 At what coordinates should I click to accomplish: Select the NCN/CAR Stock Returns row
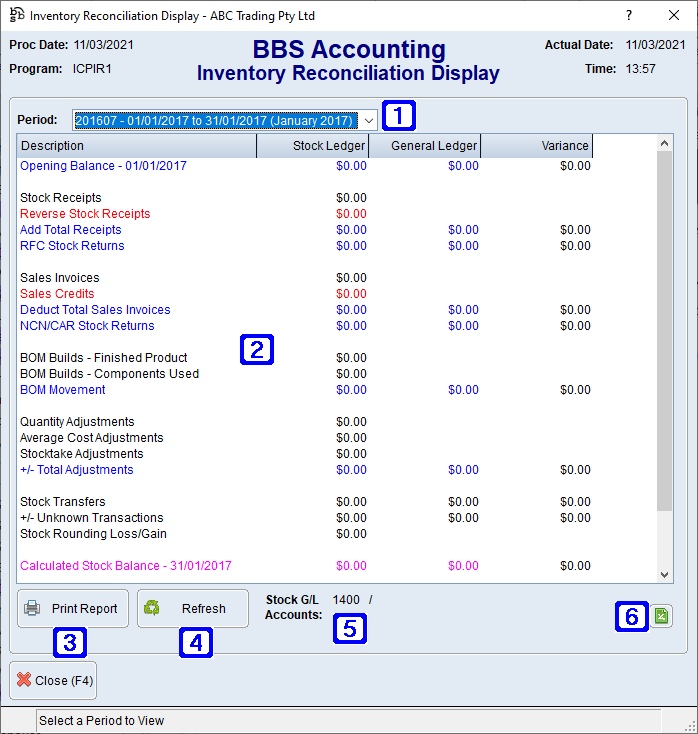click(305, 326)
